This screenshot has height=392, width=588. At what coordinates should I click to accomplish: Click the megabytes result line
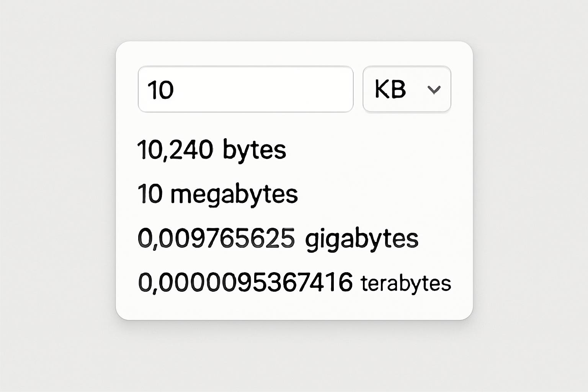(218, 194)
